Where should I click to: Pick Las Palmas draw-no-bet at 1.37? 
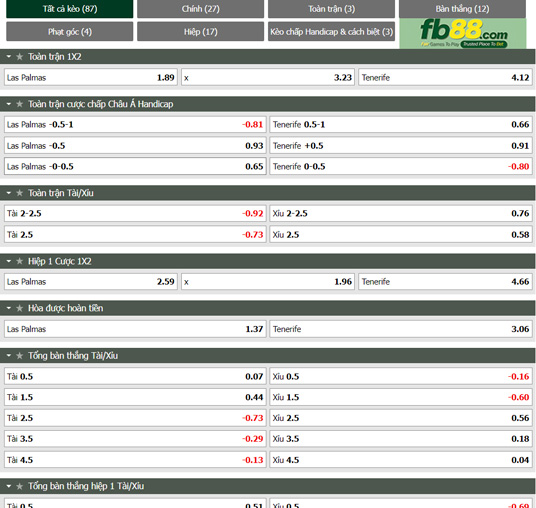(x=135, y=329)
